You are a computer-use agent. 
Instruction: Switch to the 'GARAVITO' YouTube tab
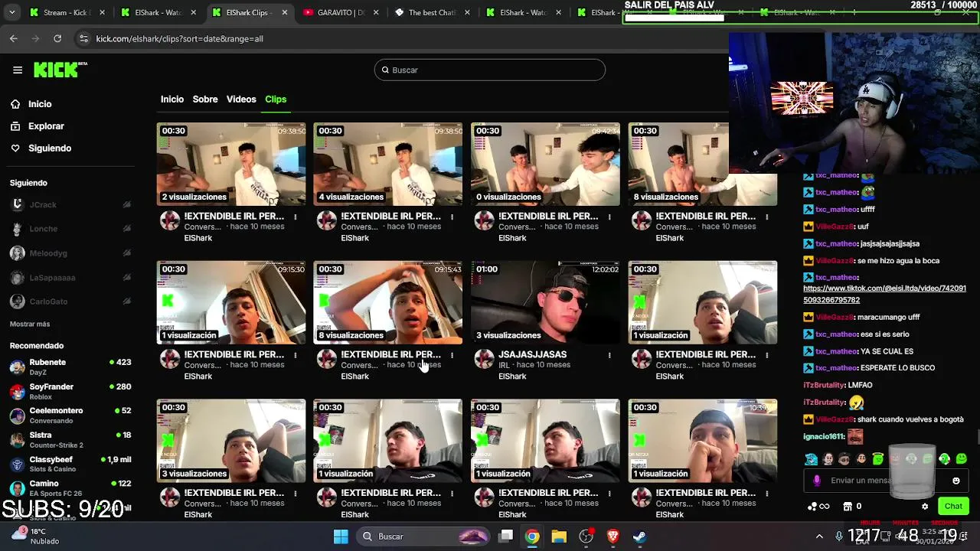pyautogui.click(x=341, y=12)
